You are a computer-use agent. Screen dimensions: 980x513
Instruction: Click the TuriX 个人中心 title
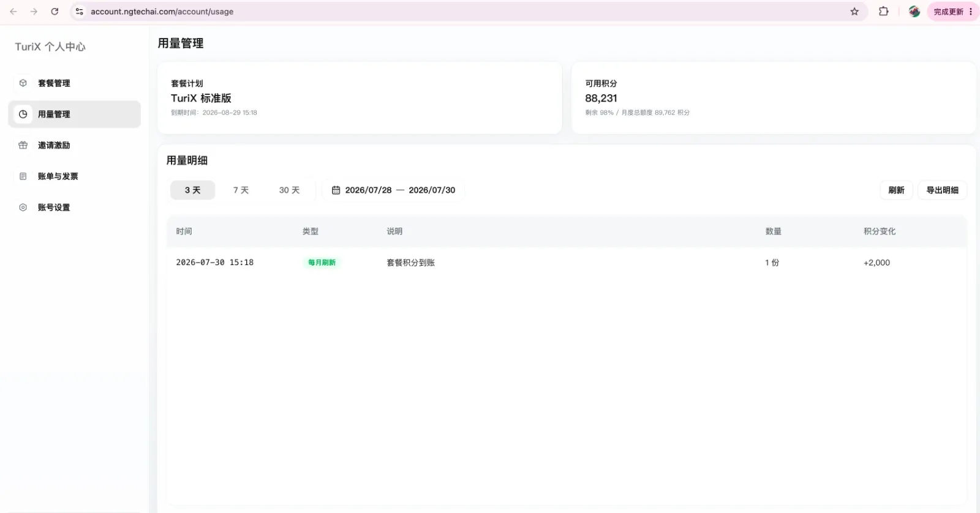pos(50,47)
